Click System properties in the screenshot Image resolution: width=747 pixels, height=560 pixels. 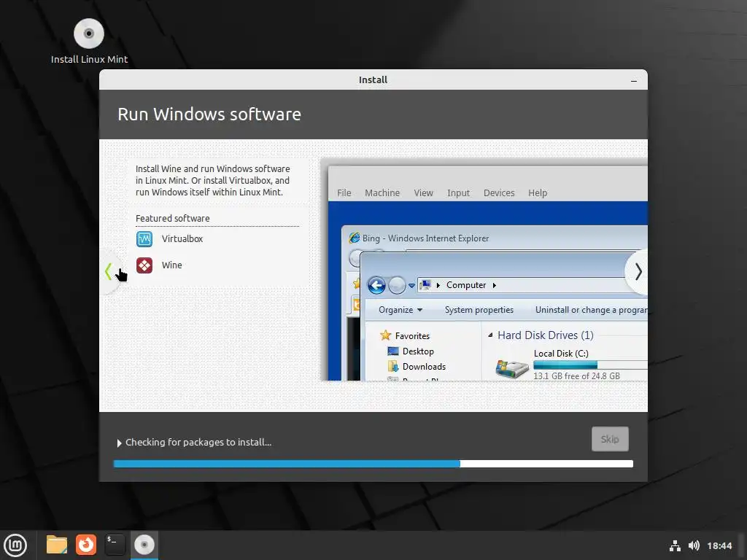[479, 310]
